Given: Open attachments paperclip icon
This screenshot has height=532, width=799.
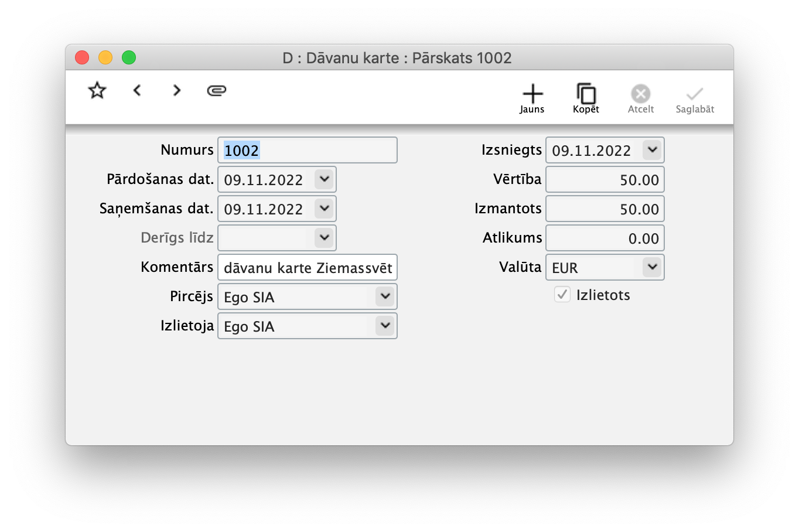Looking at the screenshot, I should (x=217, y=90).
